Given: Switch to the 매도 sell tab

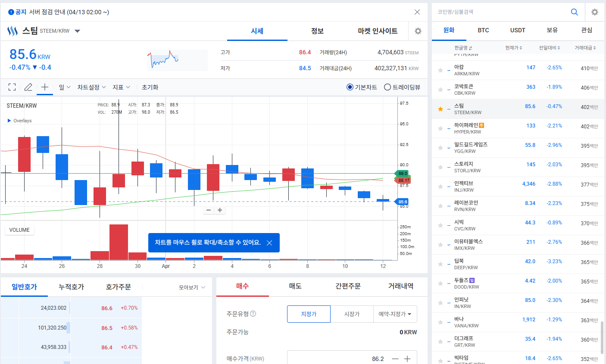Looking at the screenshot, I should (x=295, y=286).
